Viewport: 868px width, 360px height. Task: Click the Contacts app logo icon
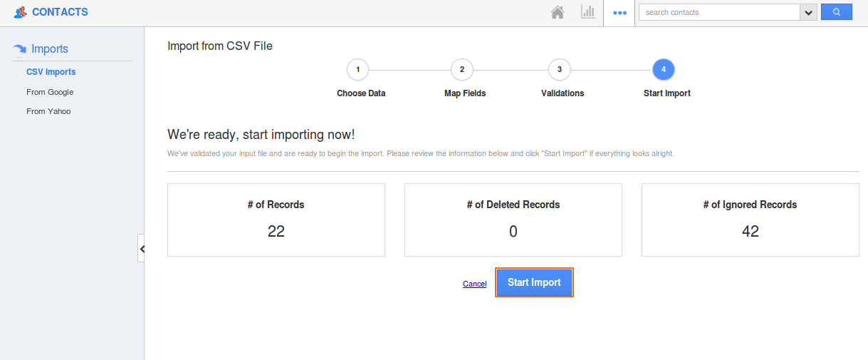(x=20, y=12)
